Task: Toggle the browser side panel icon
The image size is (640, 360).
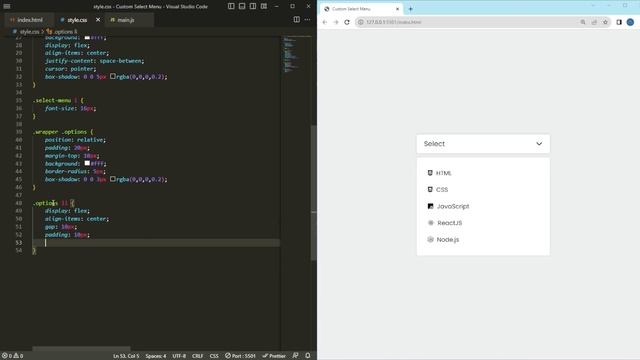Action: (619, 22)
